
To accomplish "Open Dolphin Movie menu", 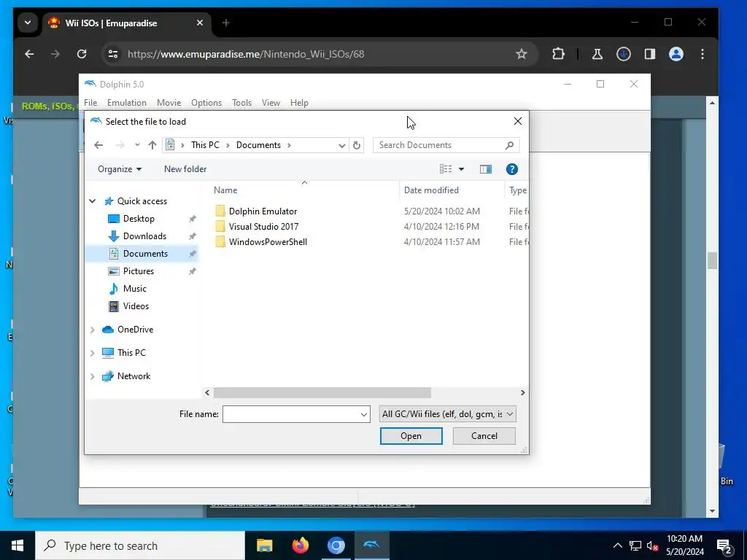I will pos(169,103).
